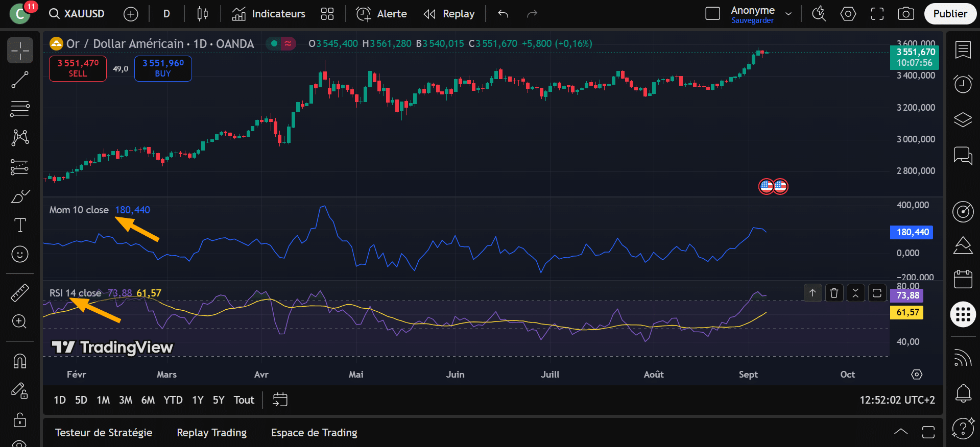Toggle lock all drawings padlock
The image size is (980, 447).
pos(20,420)
